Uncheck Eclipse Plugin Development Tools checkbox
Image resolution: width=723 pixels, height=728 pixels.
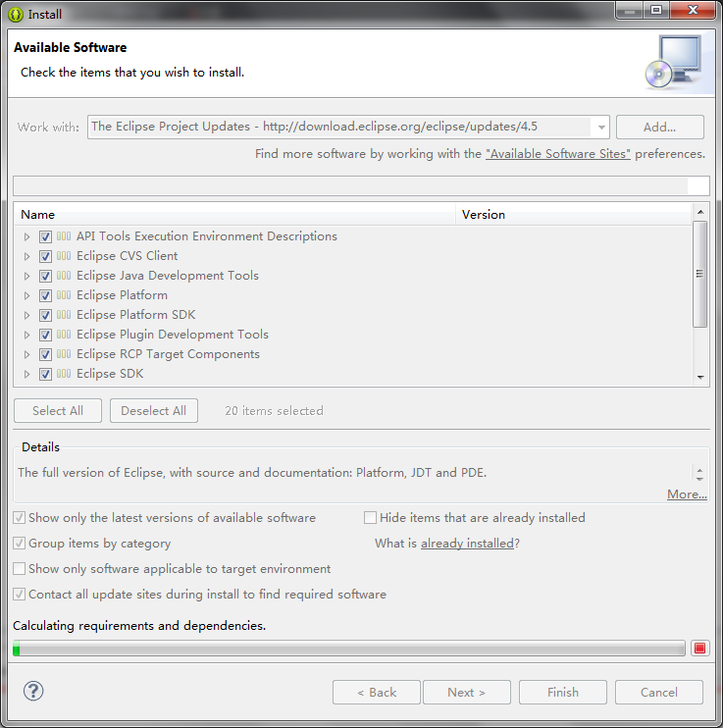(x=45, y=335)
